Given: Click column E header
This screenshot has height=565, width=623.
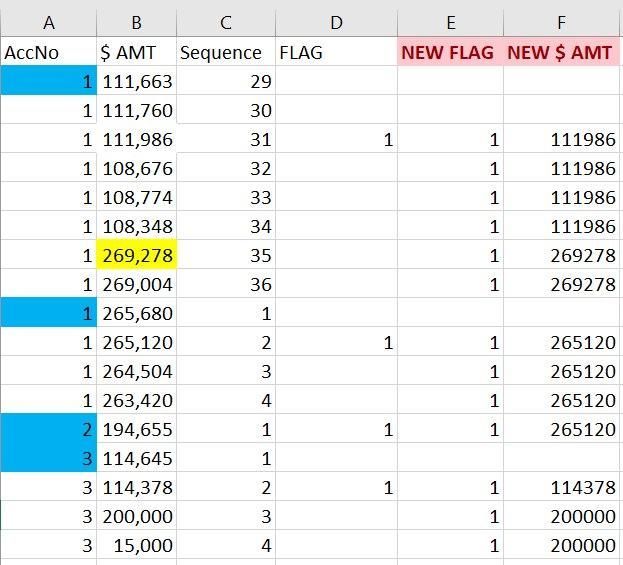Looking at the screenshot, I should [x=450, y=23].
